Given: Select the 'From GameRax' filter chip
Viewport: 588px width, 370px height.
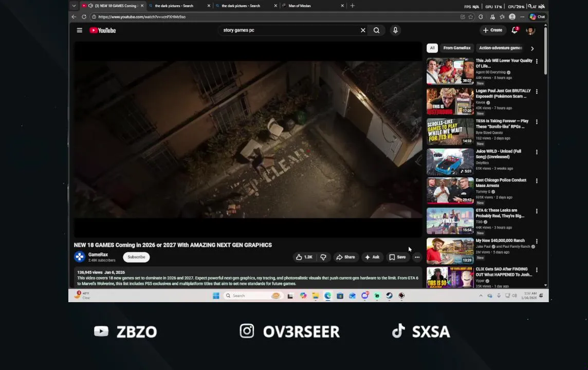Looking at the screenshot, I should (x=457, y=48).
